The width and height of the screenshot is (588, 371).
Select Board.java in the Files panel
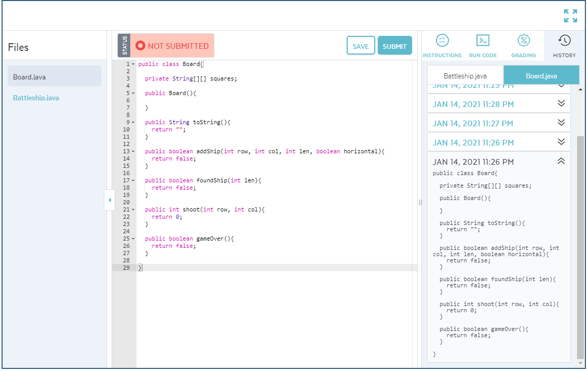coord(28,75)
